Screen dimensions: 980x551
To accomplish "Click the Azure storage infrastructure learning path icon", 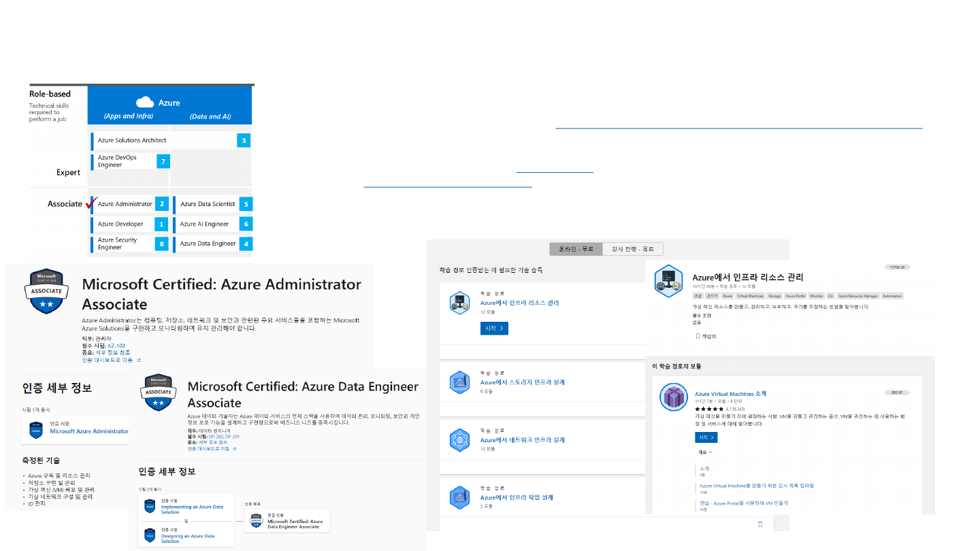I will coord(460,382).
